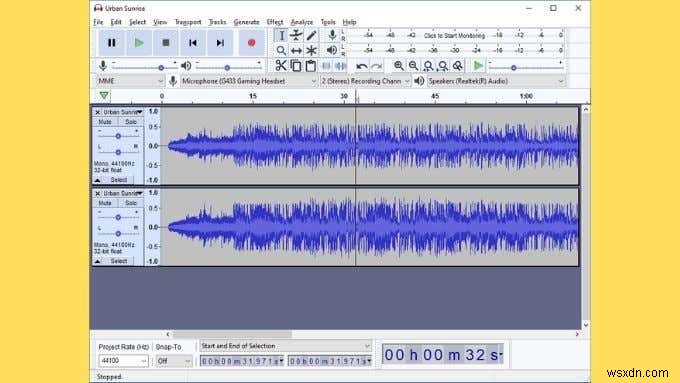Image resolution: width=680 pixels, height=383 pixels.
Task: Click the Zoom Toggle icon
Action: pyautogui.click(x=458, y=65)
